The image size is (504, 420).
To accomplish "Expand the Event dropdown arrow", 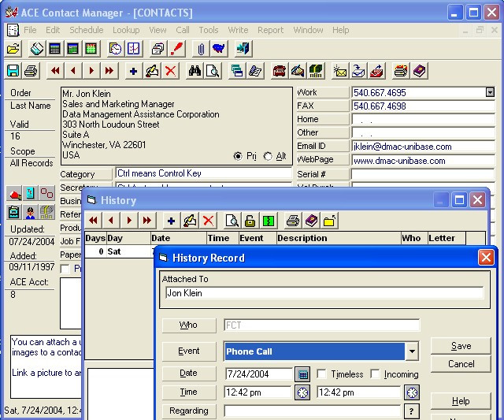I will tap(412, 351).
